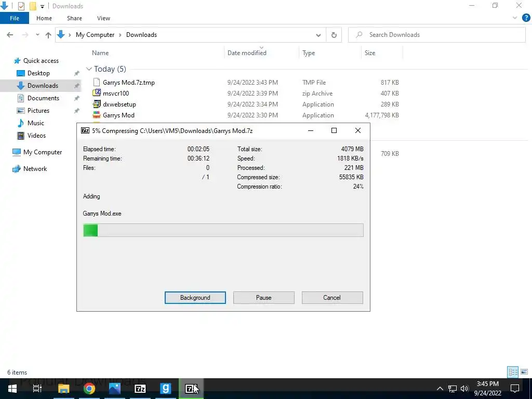Click the 7z icon in dialog title bar

85,130
